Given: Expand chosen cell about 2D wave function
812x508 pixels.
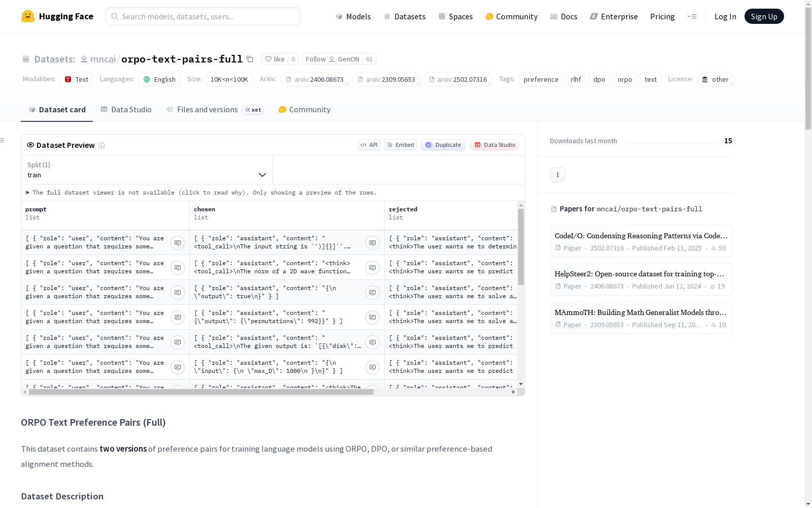Looking at the screenshot, I should [x=373, y=268].
